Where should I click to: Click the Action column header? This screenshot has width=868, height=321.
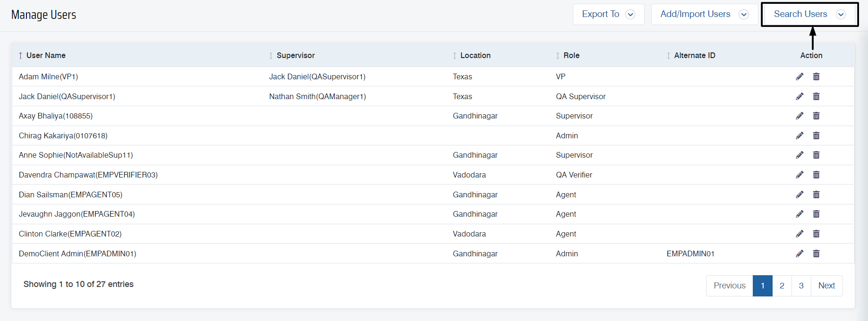(x=811, y=55)
